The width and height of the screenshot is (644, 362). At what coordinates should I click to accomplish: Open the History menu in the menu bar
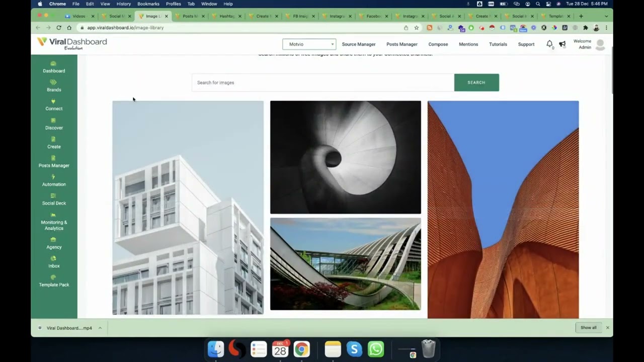pos(124,4)
